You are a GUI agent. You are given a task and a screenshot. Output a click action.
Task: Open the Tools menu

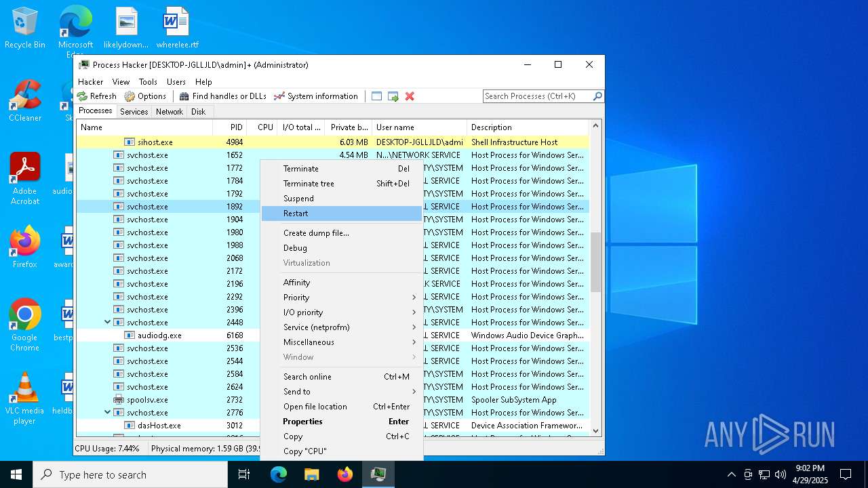pyautogui.click(x=148, y=81)
